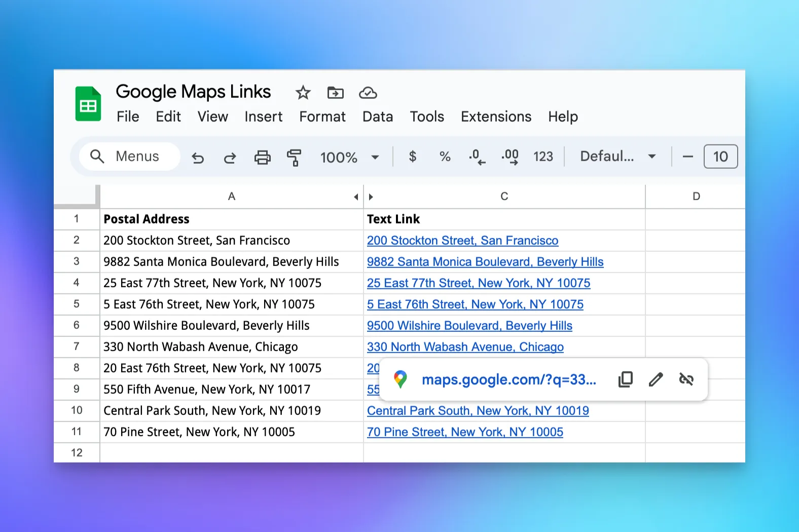Select row 12 header
The height and width of the screenshot is (532, 799).
(x=77, y=453)
